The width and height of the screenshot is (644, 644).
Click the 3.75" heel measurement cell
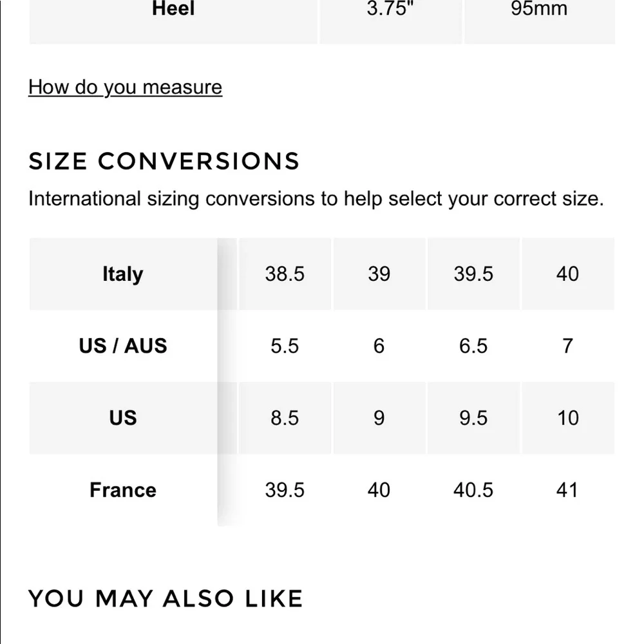pos(390,10)
